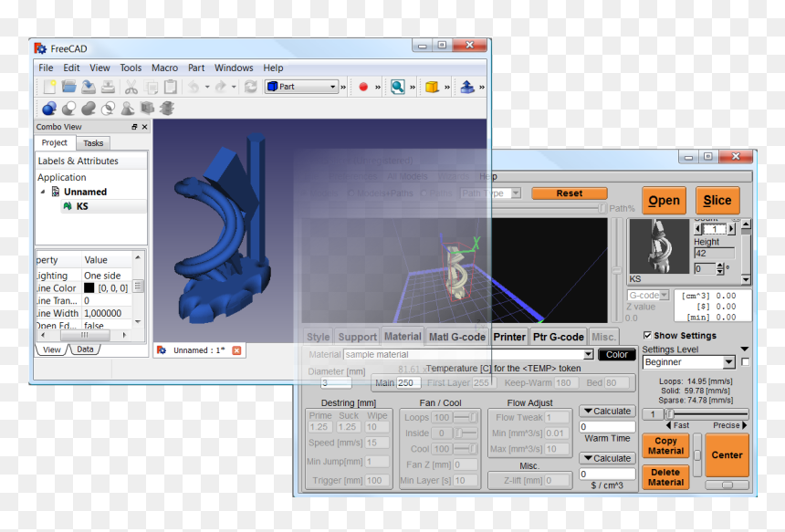The image size is (785, 532).
Task: Click the Main temperature field showing 250
Action: tap(408, 383)
